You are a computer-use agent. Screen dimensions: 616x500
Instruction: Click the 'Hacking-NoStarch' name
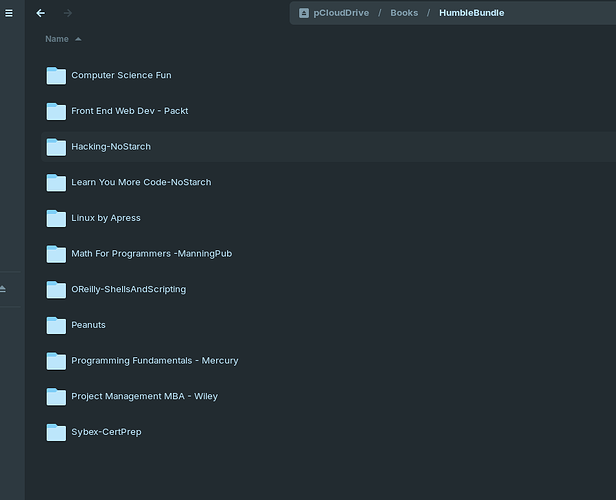click(x=111, y=147)
